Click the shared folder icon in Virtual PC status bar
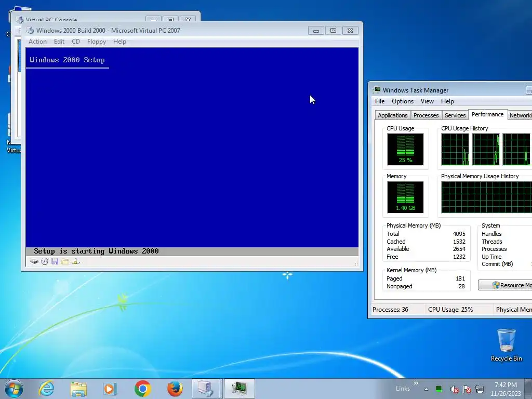532x399 pixels. (65, 261)
